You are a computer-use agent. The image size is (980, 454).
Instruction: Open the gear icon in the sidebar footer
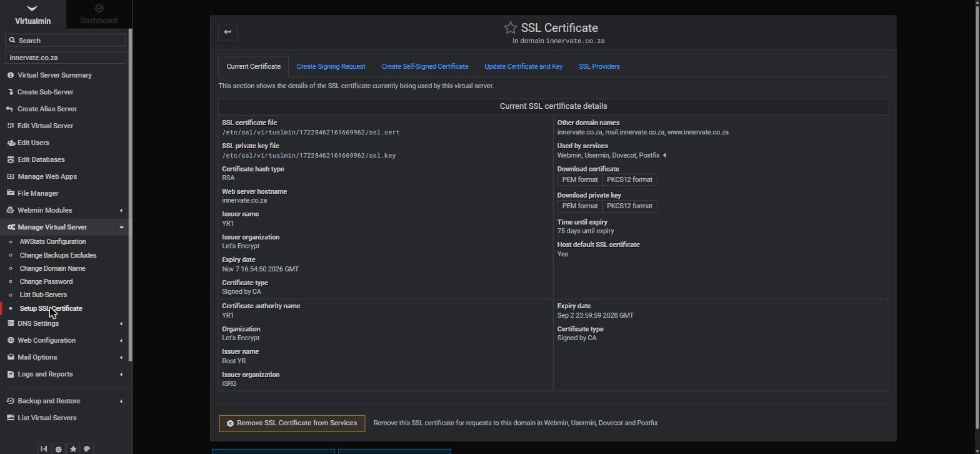[59, 449]
